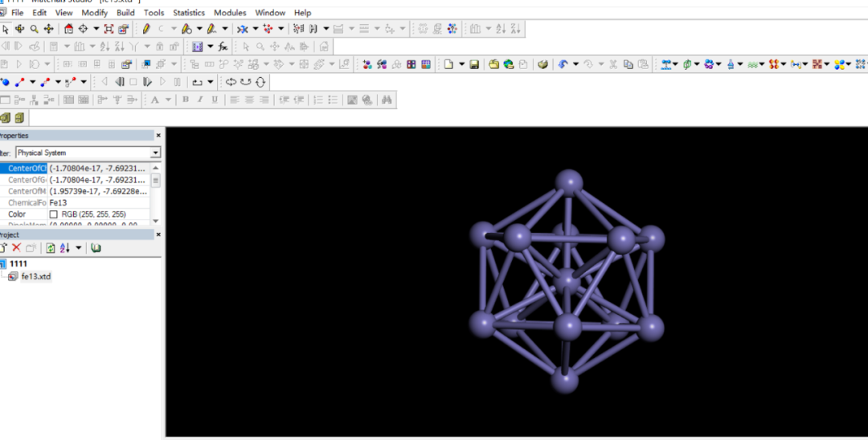Screen dimensions: 868x440
Task: Click the Step Forward animation control
Action: pyautogui.click(x=147, y=82)
